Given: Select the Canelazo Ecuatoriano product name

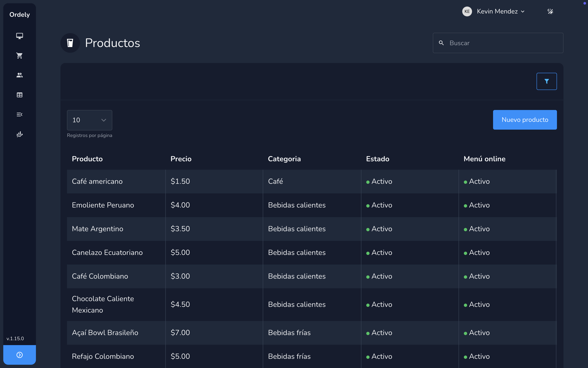Looking at the screenshot, I should coord(107,252).
